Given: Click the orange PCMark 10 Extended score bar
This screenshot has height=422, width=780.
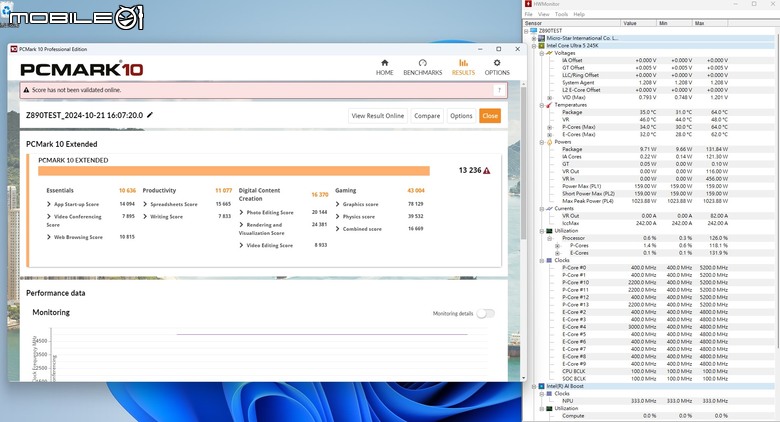Looking at the screenshot, I should 234,171.
